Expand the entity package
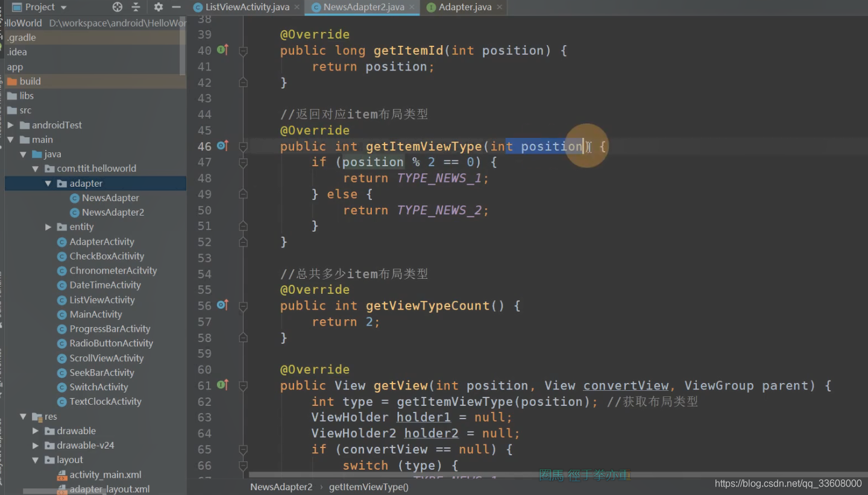868x495 pixels. 48,227
